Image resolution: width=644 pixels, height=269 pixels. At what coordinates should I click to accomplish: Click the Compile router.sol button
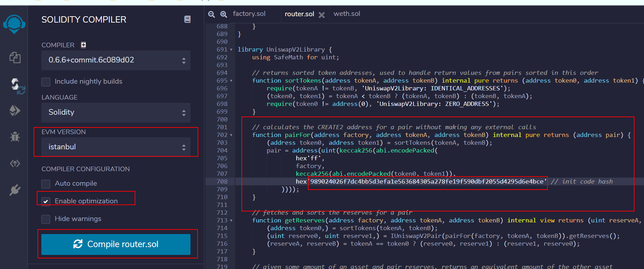coord(116,244)
